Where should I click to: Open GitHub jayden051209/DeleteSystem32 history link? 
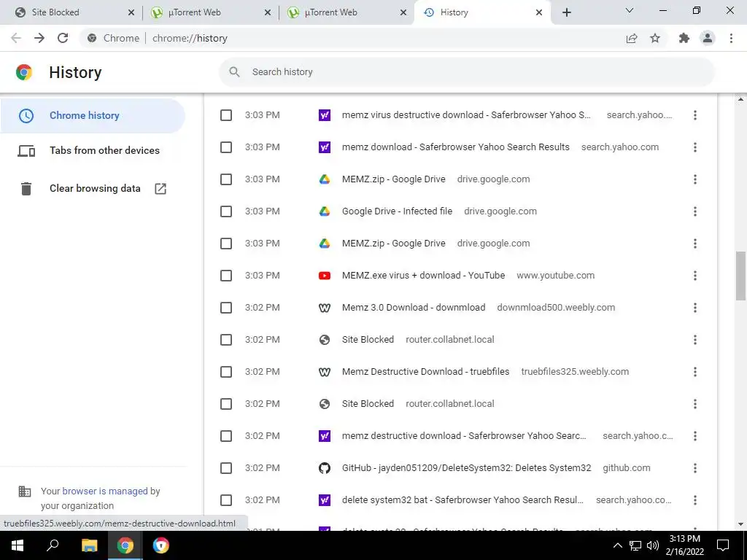466,468
